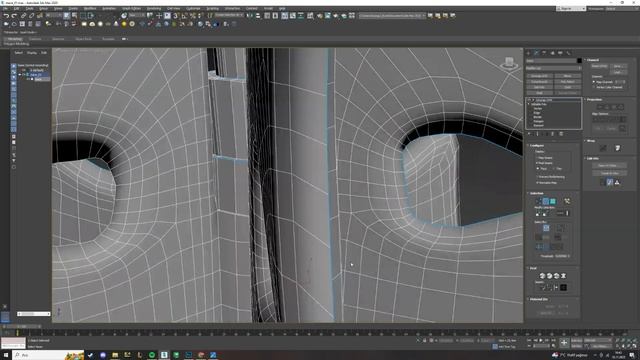Toggle the 3D Snaps tool
640x360 pixels.
pos(176,16)
